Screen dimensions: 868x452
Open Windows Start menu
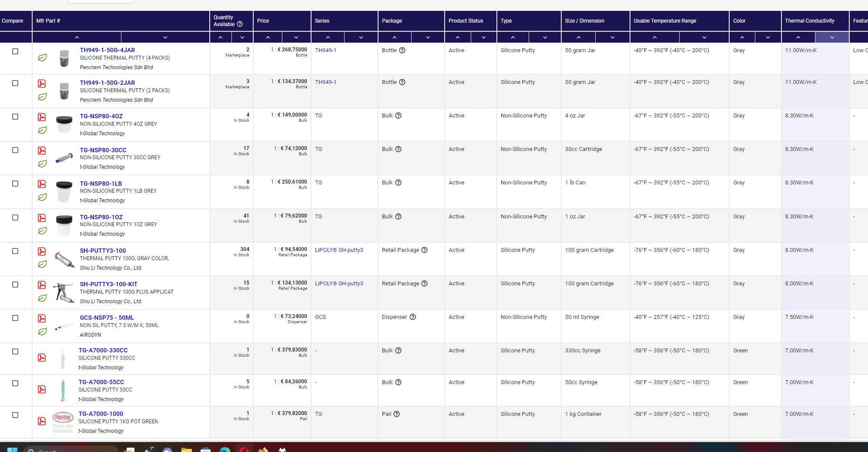12,449
